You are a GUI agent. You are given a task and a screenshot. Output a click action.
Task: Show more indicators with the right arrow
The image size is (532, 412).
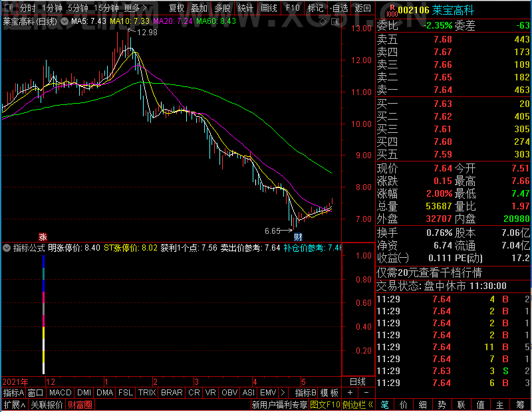point(283,393)
